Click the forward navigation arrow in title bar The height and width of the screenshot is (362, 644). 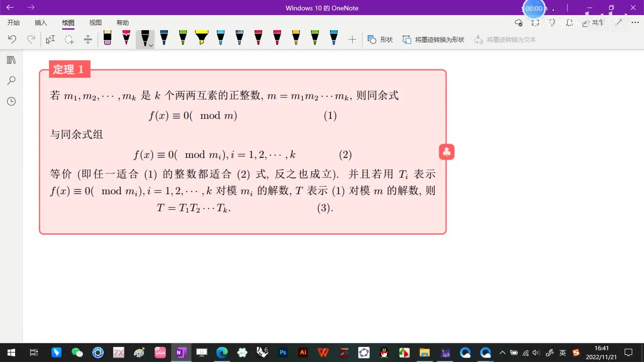click(31, 8)
